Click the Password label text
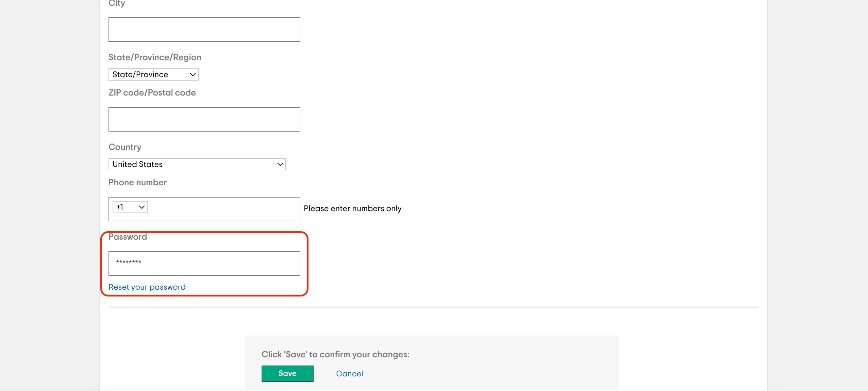 coord(128,237)
